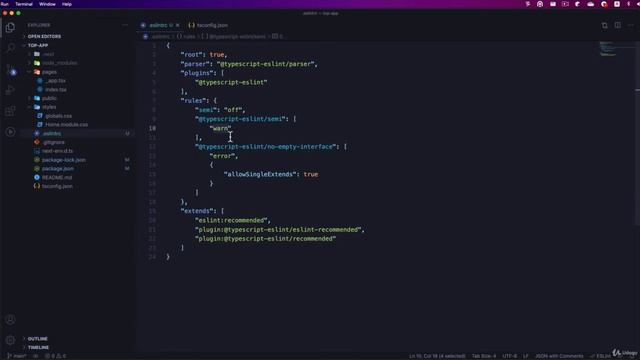The image size is (640, 360).
Task: Open _app.tsx in the explorer
Action: tap(56, 81)
